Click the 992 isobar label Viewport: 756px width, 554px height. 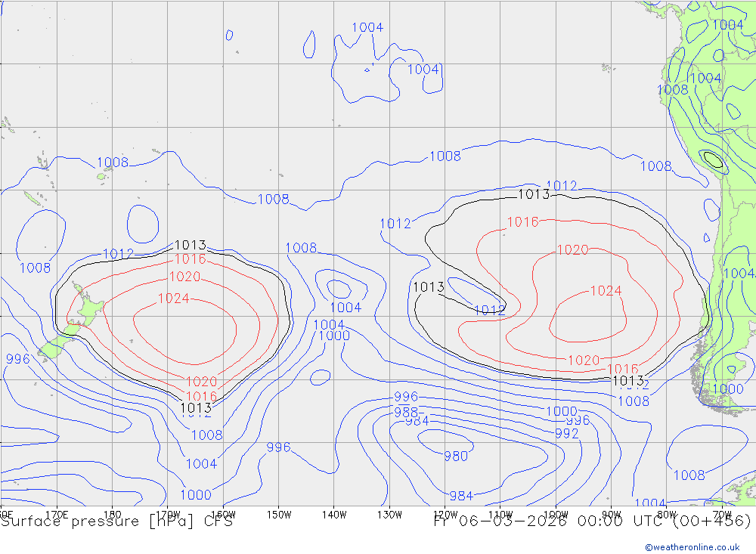(x=566, y=434)
